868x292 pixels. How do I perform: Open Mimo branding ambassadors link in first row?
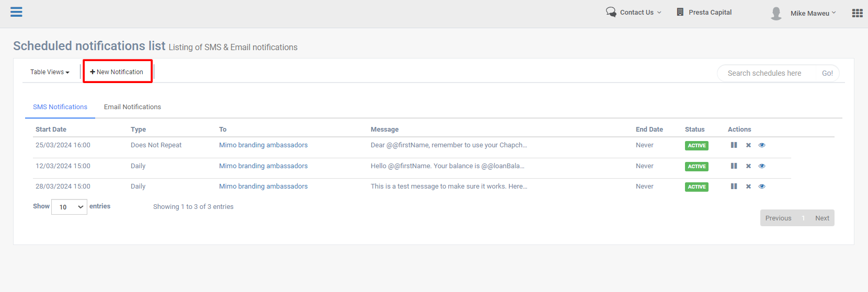[x=263, y=145]
